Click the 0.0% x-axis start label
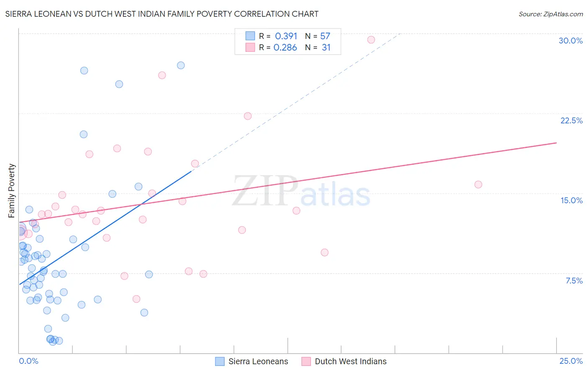Viewport: 588px width, 373px height. click(28, 361)
